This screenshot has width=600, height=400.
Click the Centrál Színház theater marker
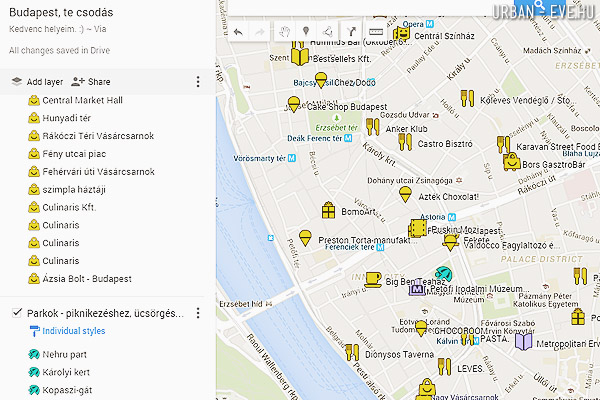click(401, 33)
